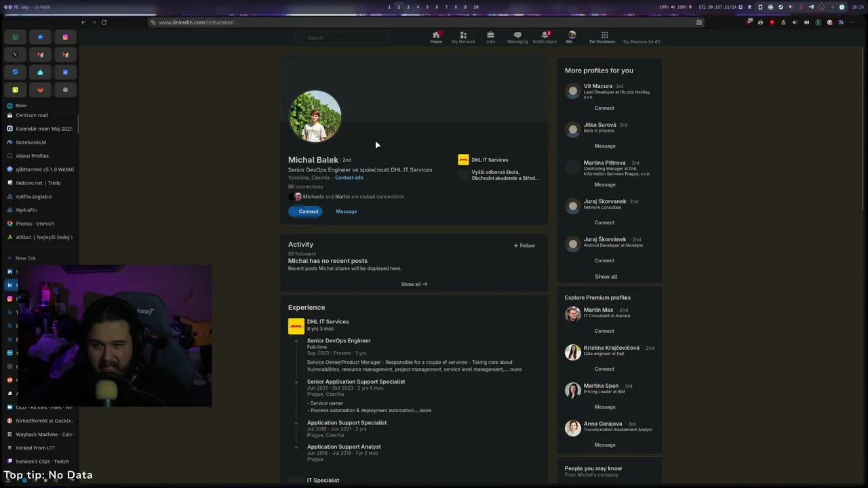Message Michal Balek

[346, 211]
